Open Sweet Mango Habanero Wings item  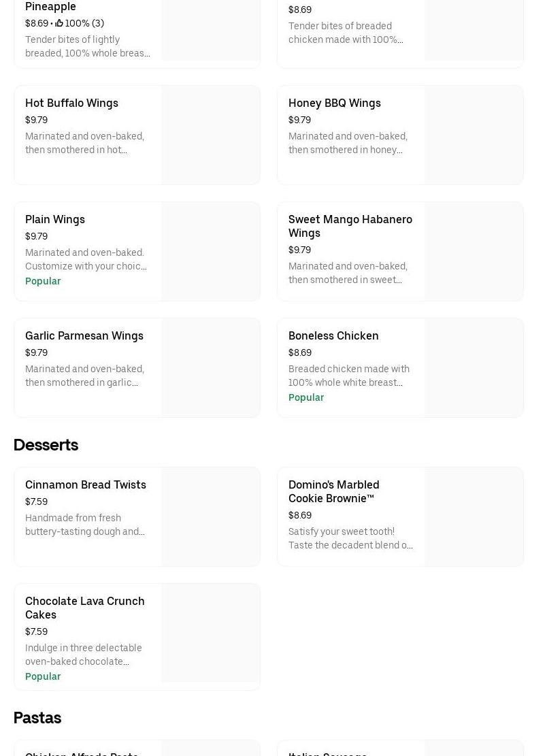click(350, 226)
